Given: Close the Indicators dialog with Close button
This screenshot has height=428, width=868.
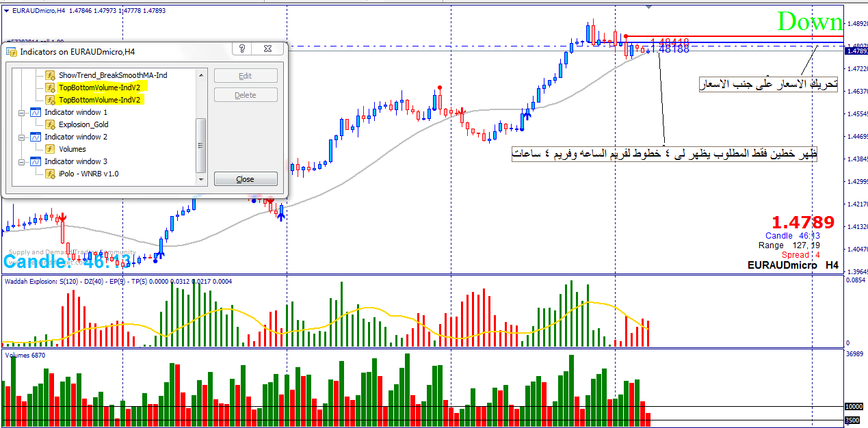Looking at the screenshot, I should tap(245, 179).
